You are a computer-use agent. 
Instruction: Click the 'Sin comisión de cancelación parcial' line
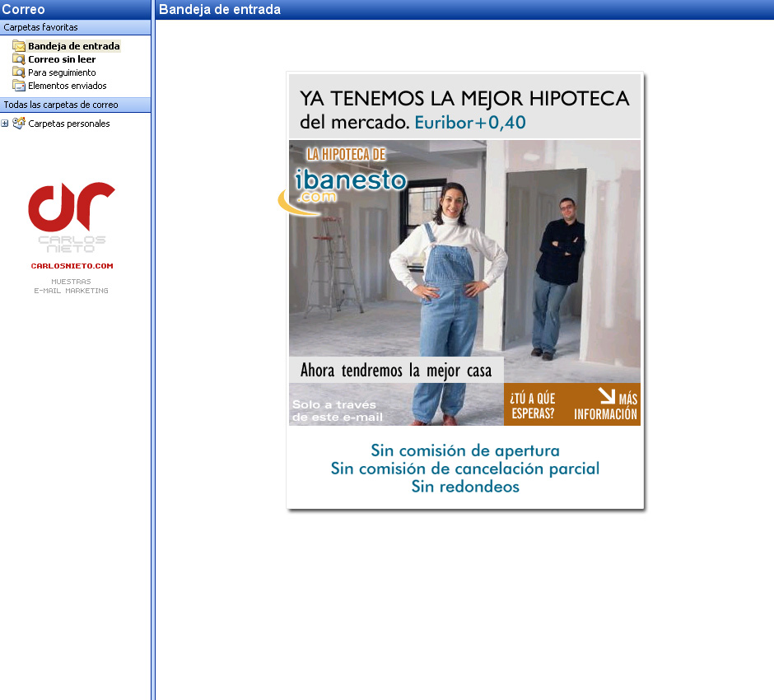pos(465,469)
